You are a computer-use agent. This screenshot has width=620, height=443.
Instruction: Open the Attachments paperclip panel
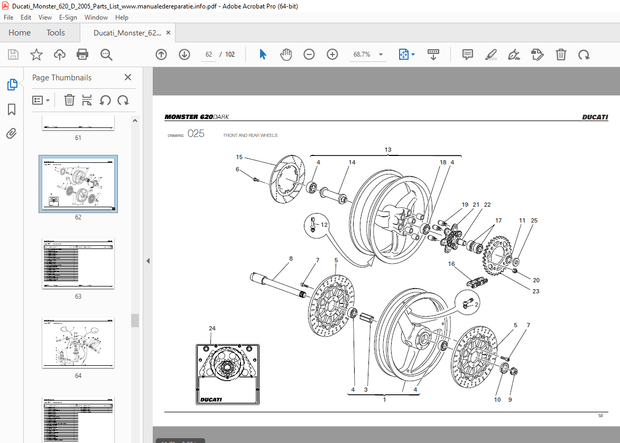pos(11,134)
